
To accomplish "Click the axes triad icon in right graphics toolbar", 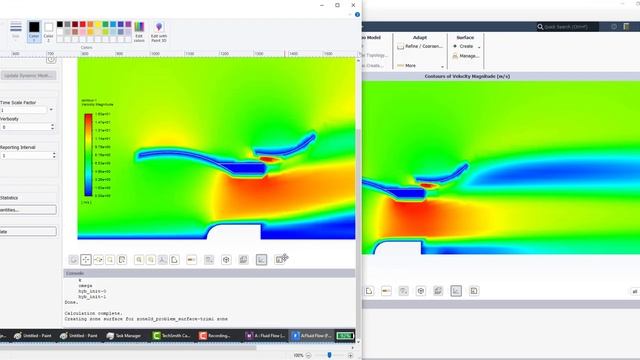I will (403, 291).
